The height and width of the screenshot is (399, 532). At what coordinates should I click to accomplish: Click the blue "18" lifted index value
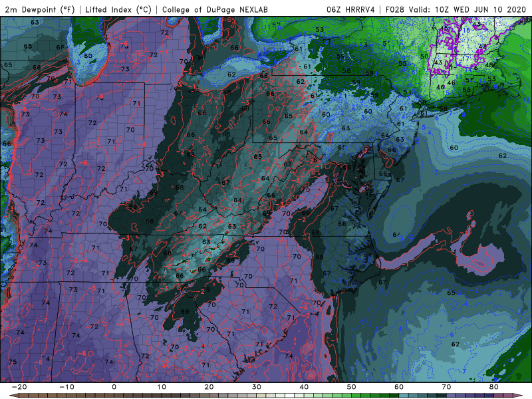point(466,30)
